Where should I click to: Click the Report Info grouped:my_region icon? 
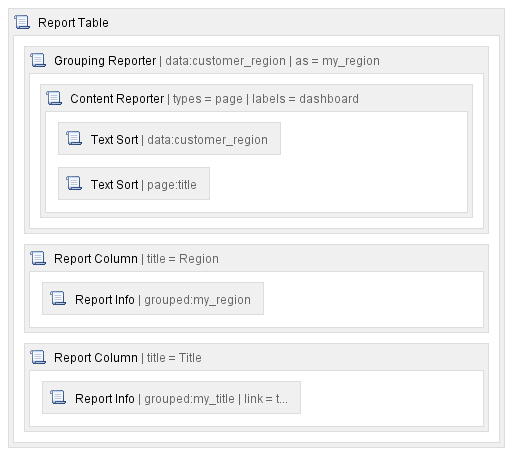tap(58, 298)
